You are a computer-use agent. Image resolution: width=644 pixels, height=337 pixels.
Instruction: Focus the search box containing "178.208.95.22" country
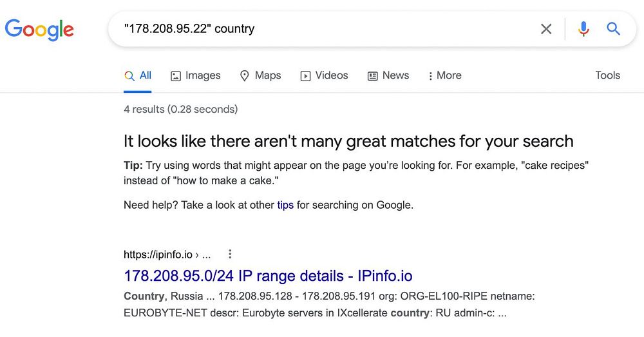tap(322, 29)
